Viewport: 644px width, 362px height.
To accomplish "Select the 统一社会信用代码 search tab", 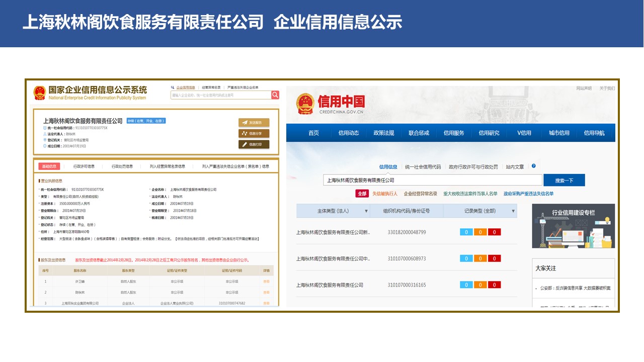I will 423,167.
